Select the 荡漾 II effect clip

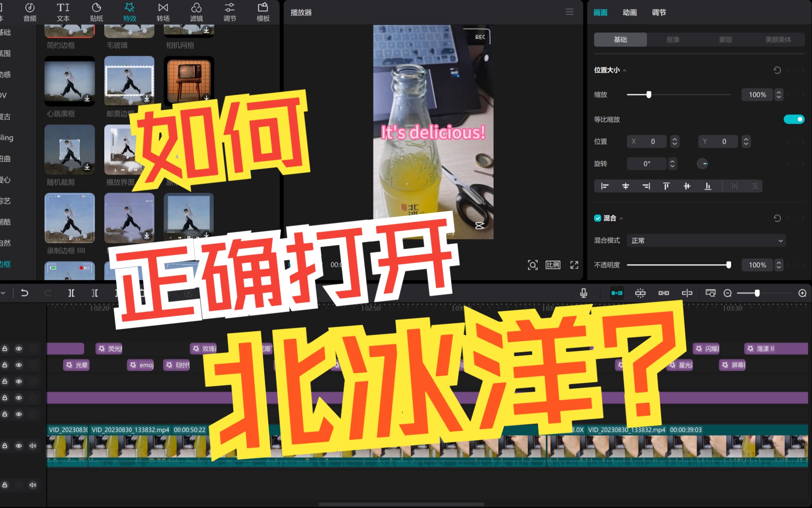coord(776,348)
